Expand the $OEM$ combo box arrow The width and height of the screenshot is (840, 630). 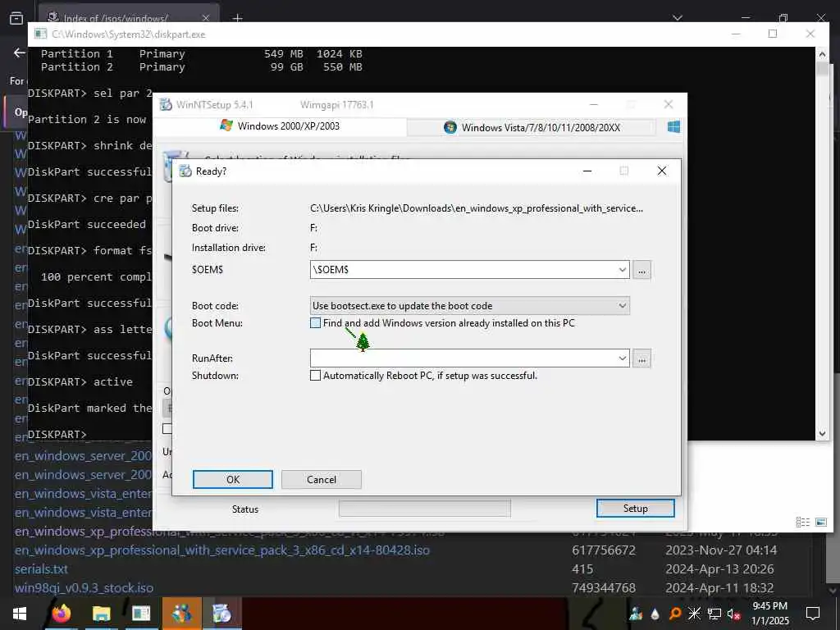(x=622, y=269)
